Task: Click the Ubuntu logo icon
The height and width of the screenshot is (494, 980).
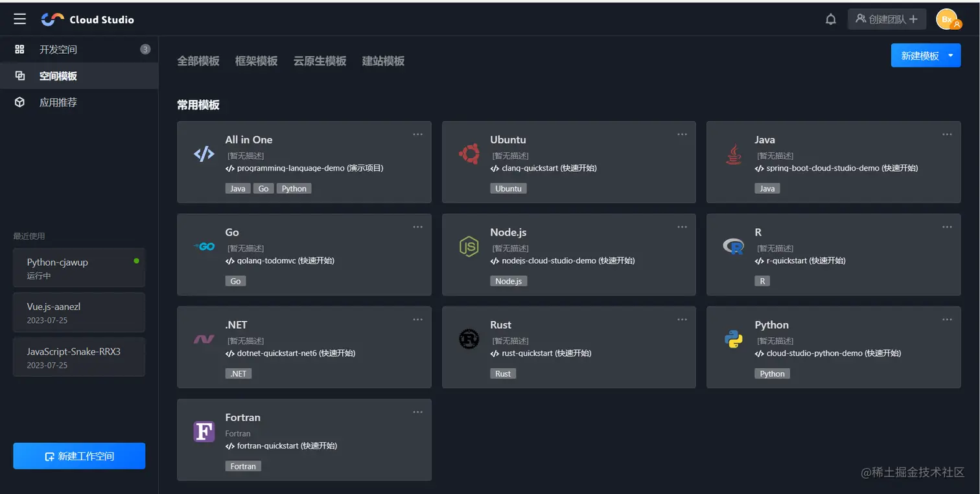Action: [x=469, y=154]
